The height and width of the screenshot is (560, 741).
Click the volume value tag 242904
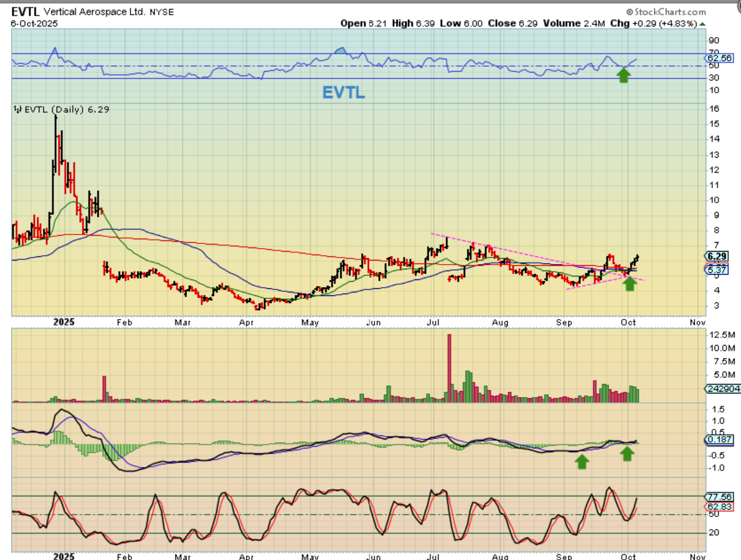pyautogui.click(x=720, y=388)
